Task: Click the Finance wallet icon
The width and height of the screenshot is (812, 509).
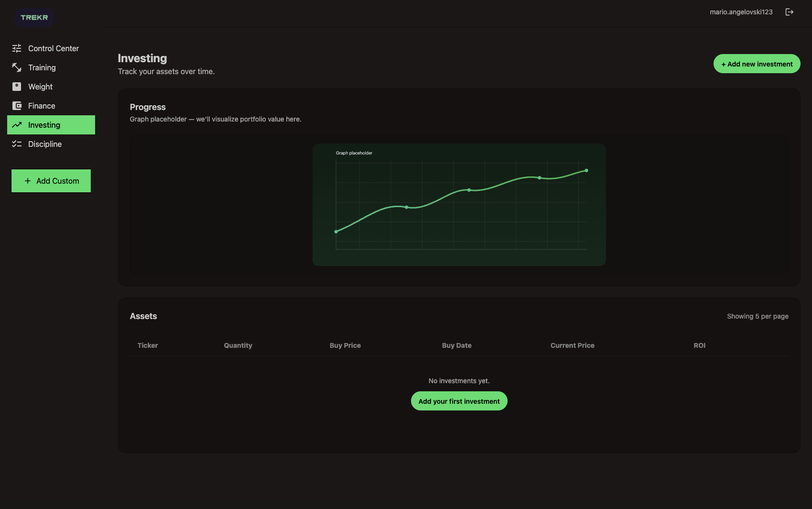Action: tap(17, 106)
